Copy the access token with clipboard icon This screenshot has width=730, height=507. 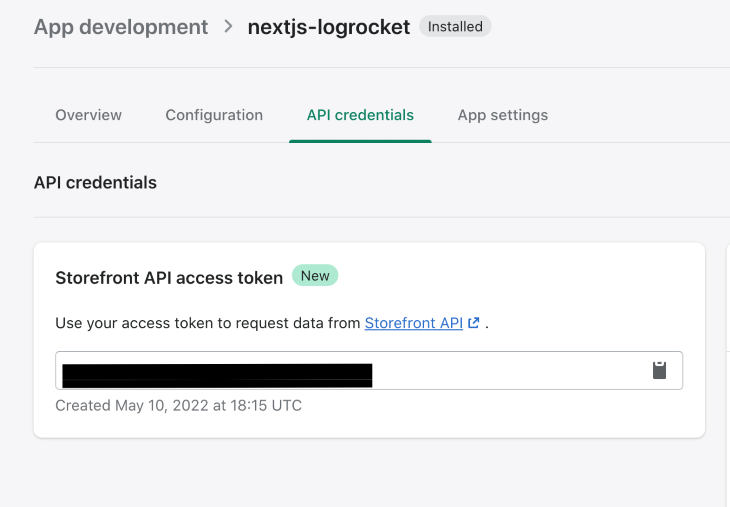[x=659, y=370]
